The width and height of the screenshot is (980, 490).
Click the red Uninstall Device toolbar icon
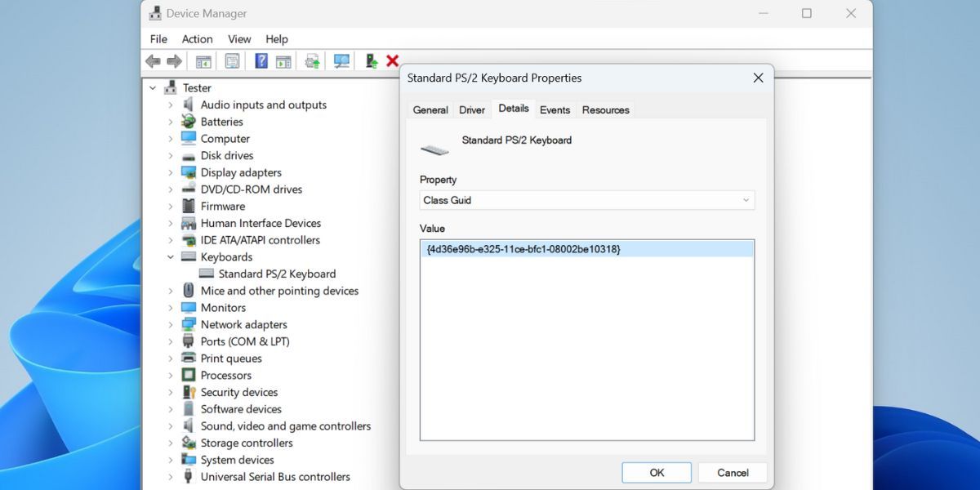click(391, 60)
